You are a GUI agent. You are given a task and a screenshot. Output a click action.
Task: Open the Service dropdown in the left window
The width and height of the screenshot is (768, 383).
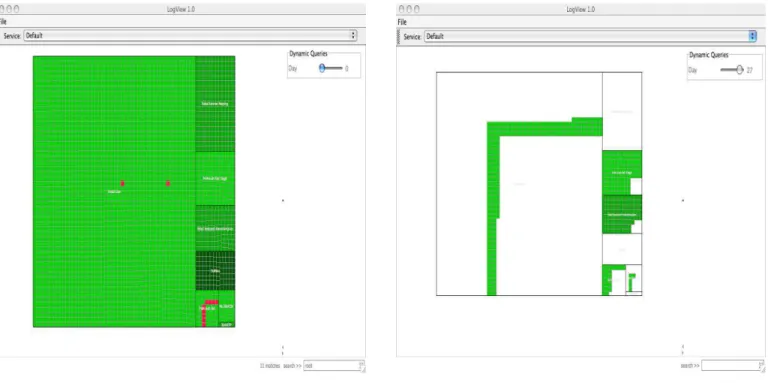191,35
